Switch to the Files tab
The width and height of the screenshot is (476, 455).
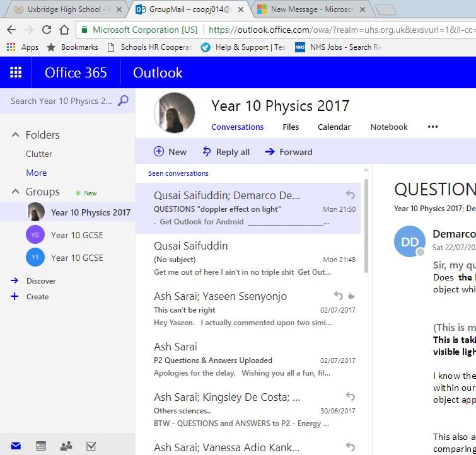click(x=291, y=127)
